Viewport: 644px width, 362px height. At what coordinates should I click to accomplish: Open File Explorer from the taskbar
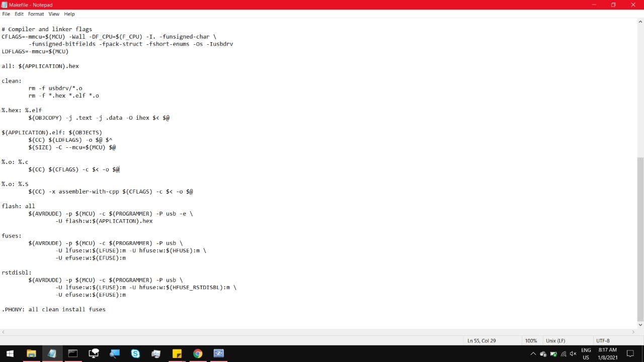coord(31,353)
